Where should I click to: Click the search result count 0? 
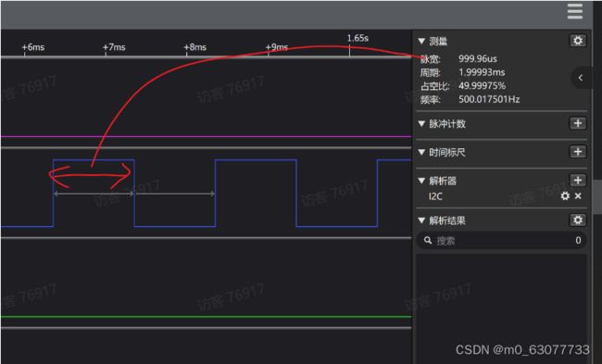pos(578,241)
